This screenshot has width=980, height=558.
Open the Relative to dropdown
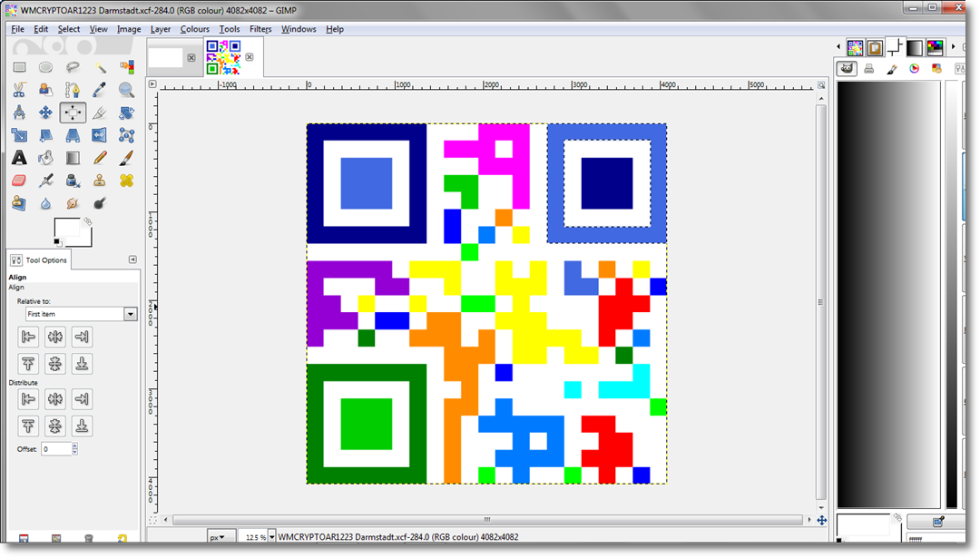coord(82,314)
